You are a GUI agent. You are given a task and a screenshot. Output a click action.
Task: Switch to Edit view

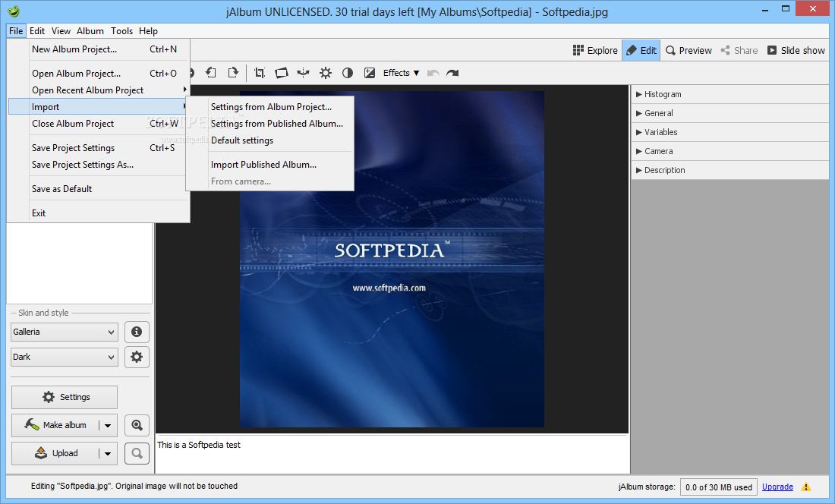pyautogui.click(x=641, y=51)
